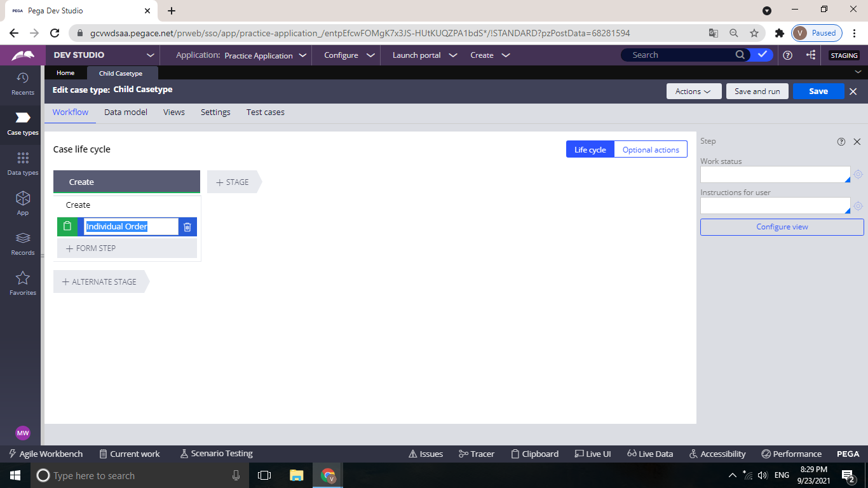Open Accessibility tool in footer
Viewport: 868px width, 488px height.
[717, 454]
